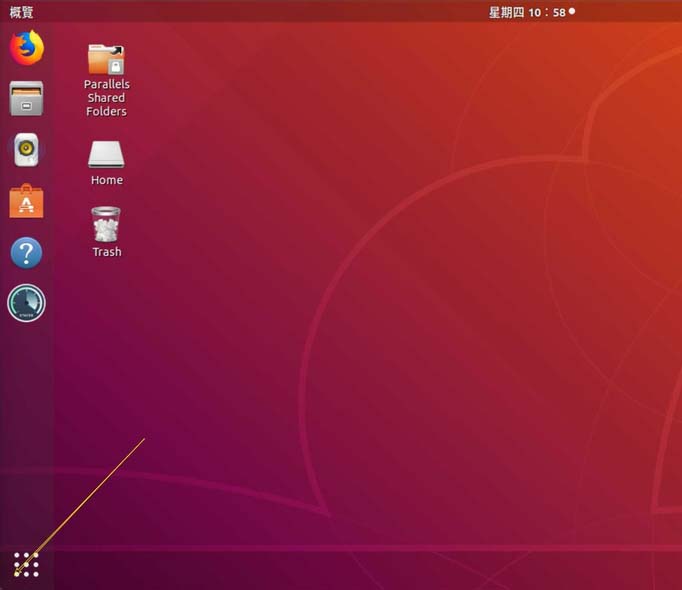Click the "Home" text label

click(x=107, y=180)
